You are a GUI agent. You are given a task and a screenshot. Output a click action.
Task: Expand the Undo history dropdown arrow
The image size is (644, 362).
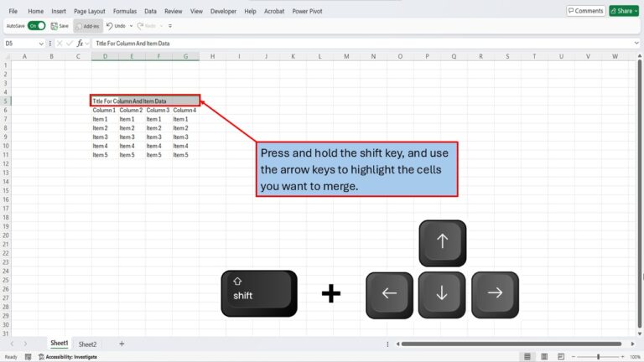click(x=131, y=26)
